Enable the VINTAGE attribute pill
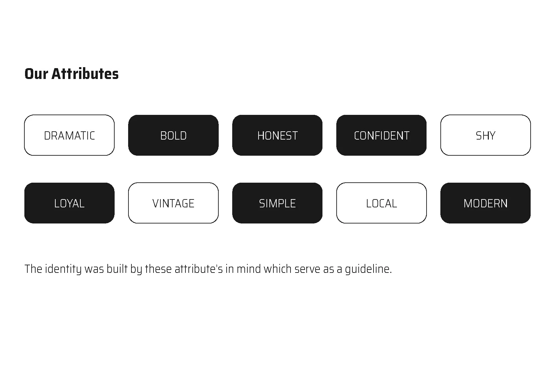This screenshot has width=555, height=392. (x=173, y=203)
